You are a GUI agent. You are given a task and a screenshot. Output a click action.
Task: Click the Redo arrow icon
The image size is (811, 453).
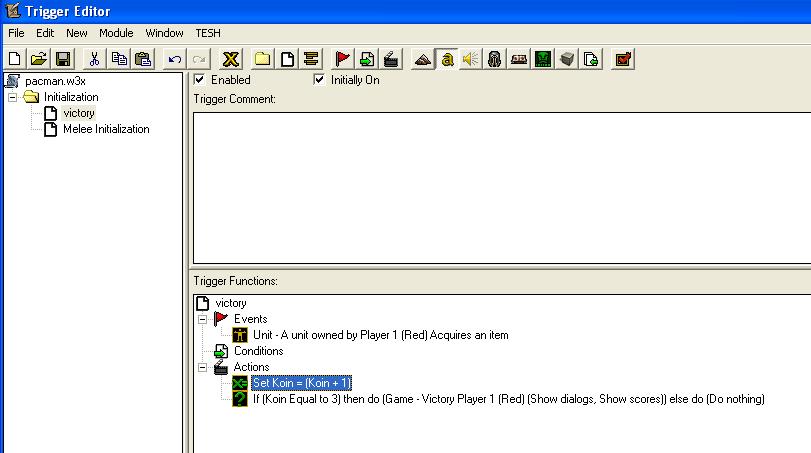pos(199,59)
